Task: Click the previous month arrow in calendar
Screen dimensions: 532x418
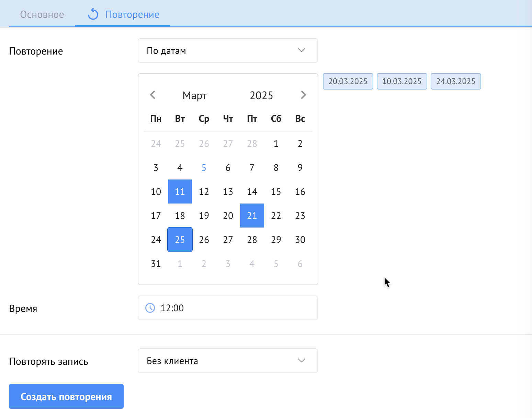Action: (153, 95)
